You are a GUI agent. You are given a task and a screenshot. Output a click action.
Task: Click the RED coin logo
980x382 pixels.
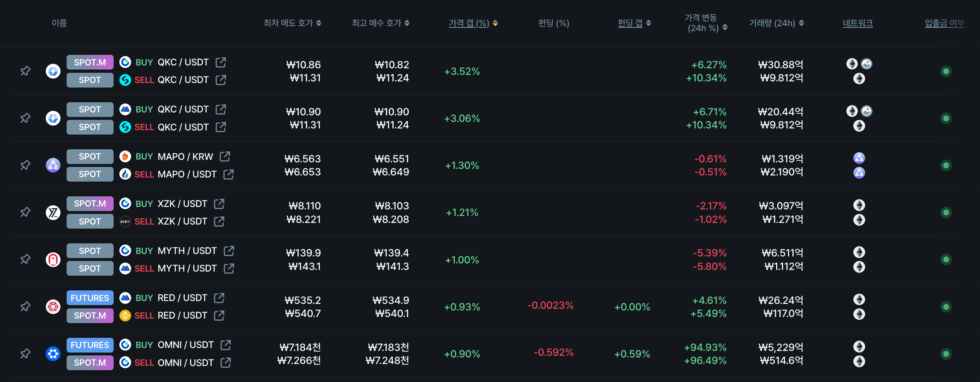[x=53, y=306]
